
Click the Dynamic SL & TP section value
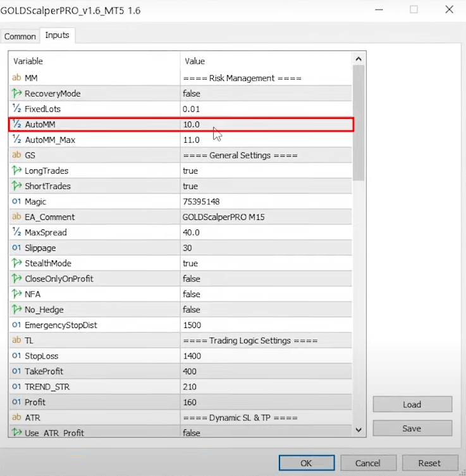[240, 417]
